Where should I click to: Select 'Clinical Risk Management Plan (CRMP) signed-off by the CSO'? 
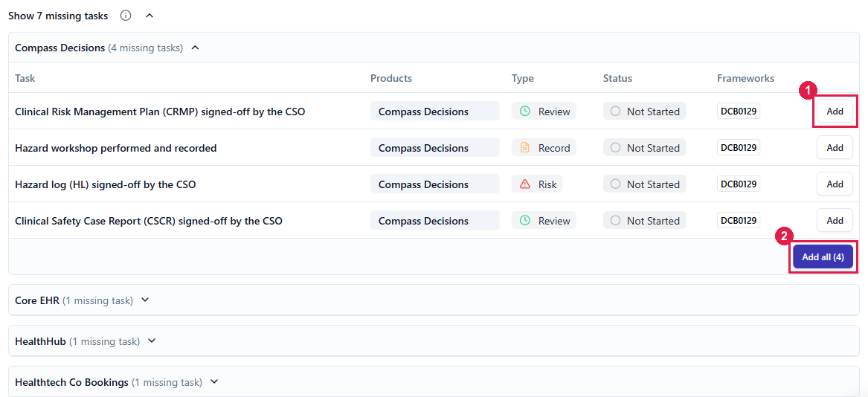tap(160, 112)
